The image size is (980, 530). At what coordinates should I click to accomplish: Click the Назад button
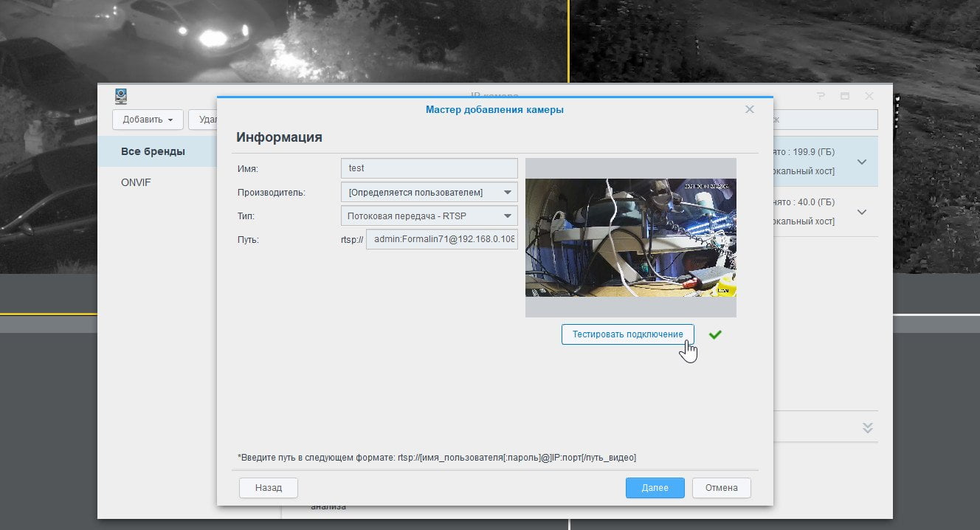coord(269,488)
